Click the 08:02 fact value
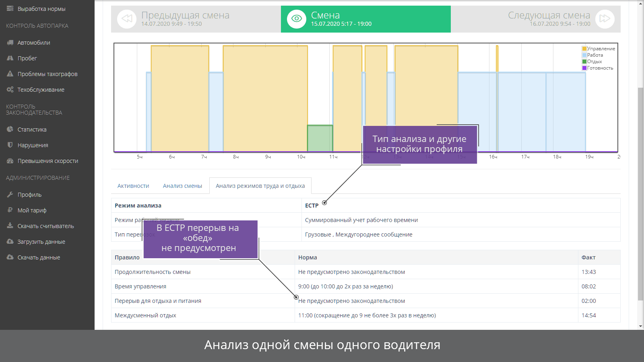This screenshot has height=362, width=644. (588, 286)
